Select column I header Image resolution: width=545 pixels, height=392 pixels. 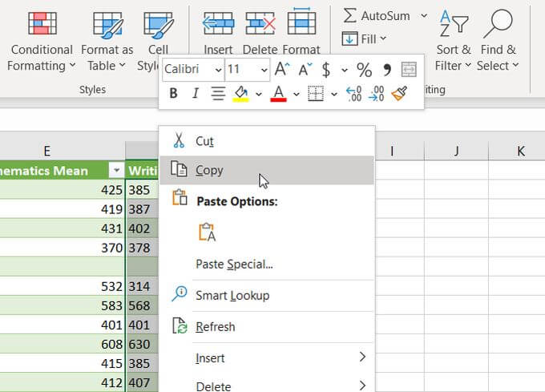point(392,151)
